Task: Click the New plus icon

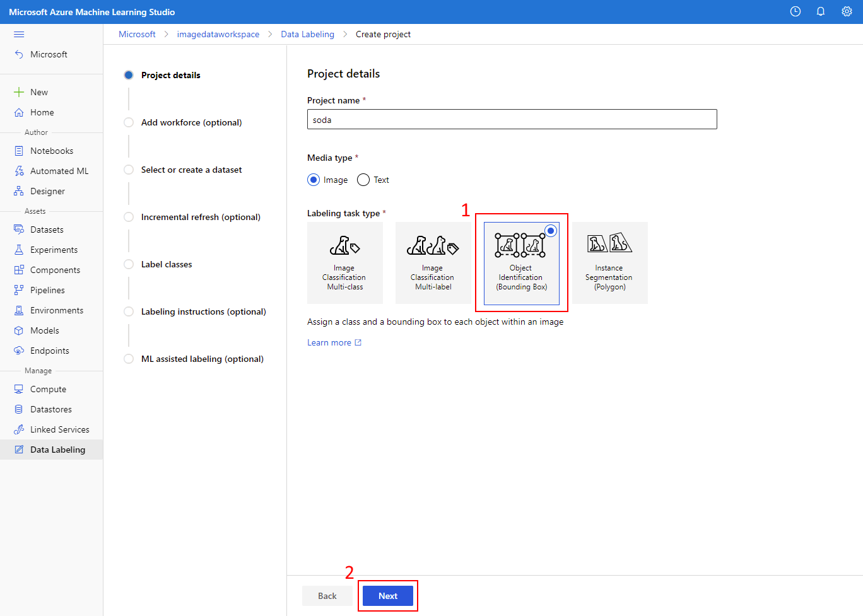Action: (x=19, y=92)
